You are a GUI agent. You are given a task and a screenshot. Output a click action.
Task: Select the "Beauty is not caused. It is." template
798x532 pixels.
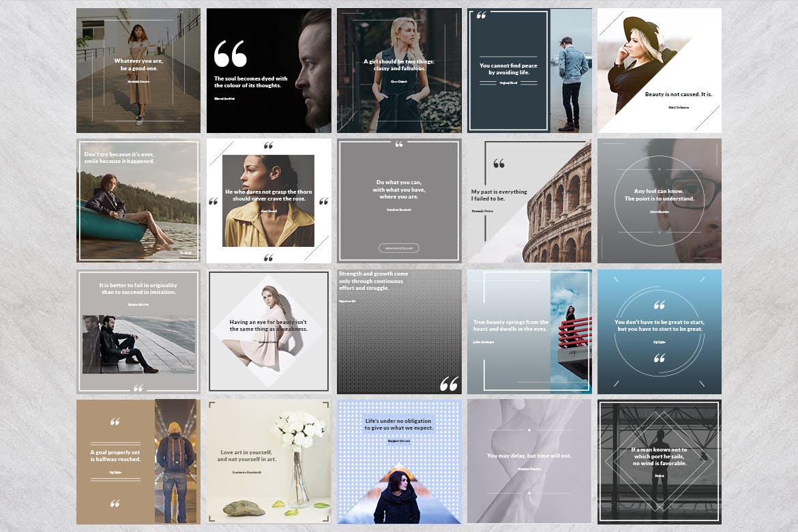point(659,70)
